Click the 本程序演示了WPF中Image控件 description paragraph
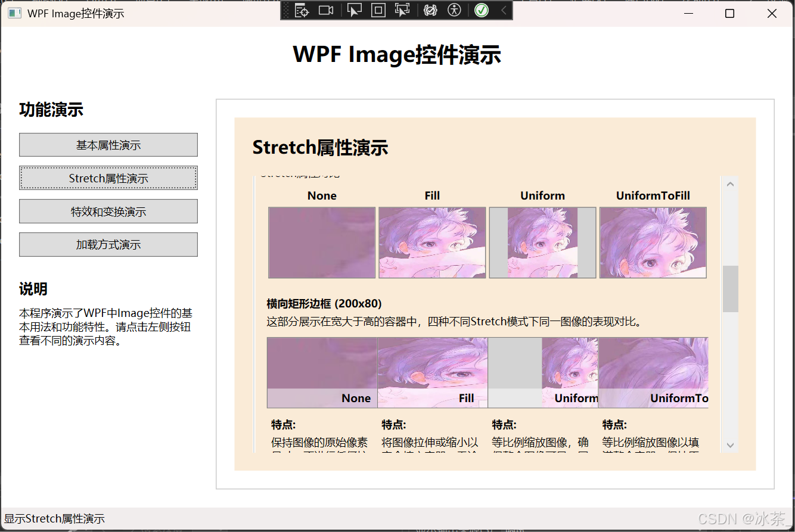The height and width of the screenshot is (532, 795). [x=106, y=327]
